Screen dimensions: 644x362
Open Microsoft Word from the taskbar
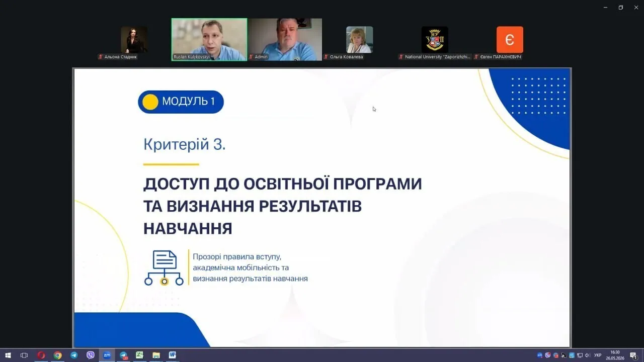pyautogui.click(x=172, y=355)
